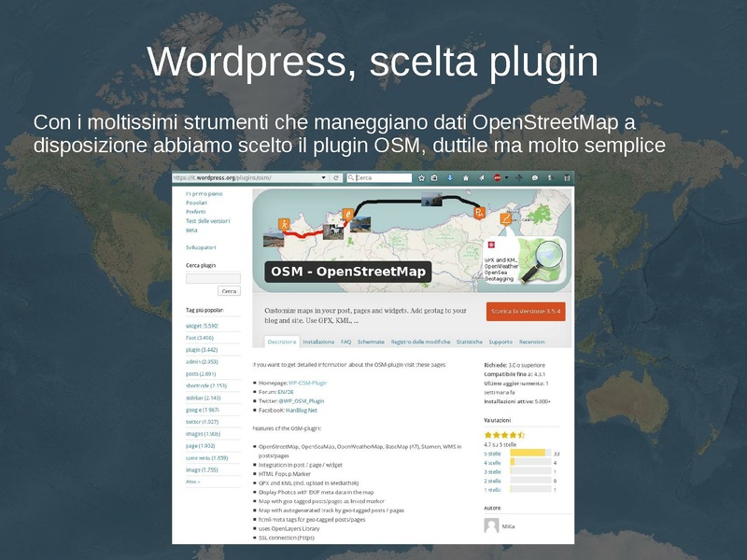
Task: Switch to the Installazione tab
Action: [318, 342]
